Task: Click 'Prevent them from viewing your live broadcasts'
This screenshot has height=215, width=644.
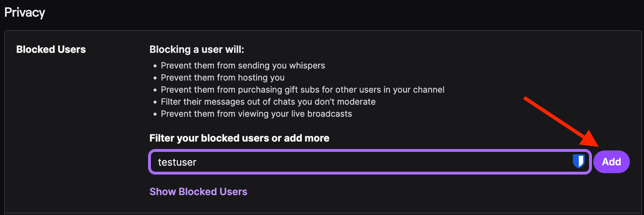Action: tap(256, 114)
